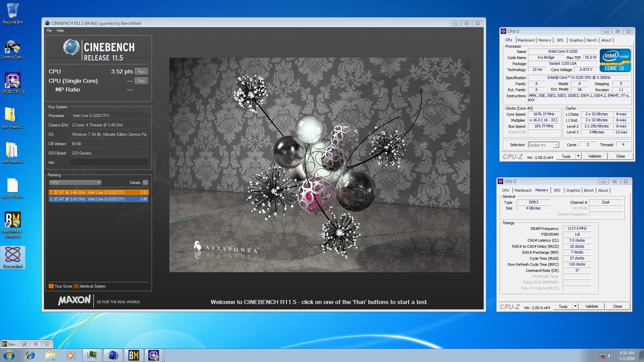
Task: Open the File menu in Cinebench
Action: [49, 31]
